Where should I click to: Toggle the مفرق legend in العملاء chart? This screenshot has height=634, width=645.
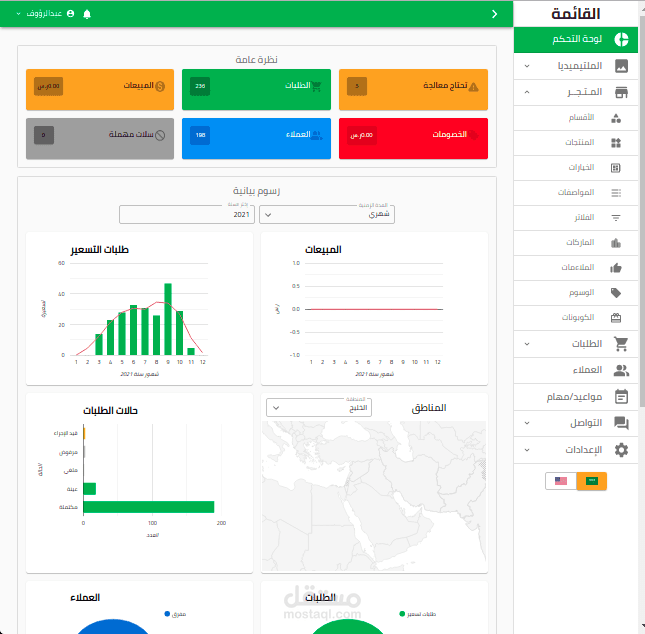pos(175,614)
